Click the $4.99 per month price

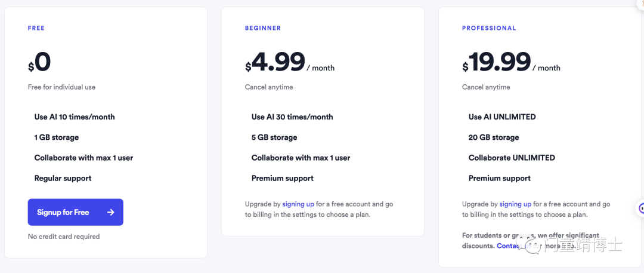pyautogui.click(x=290, y=63)
